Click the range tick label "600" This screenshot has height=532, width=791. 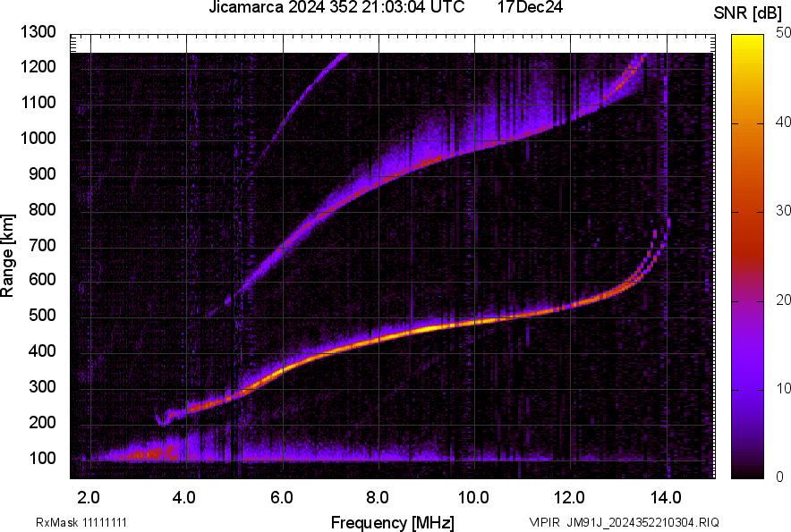click(x=42, y=279)
